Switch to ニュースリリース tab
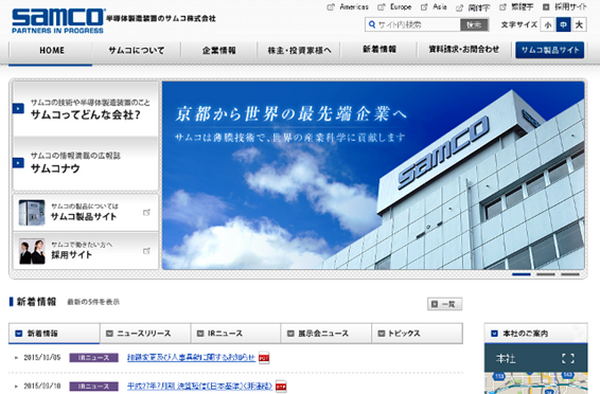Viewport: 600px width, 394px height. point(145,334)
